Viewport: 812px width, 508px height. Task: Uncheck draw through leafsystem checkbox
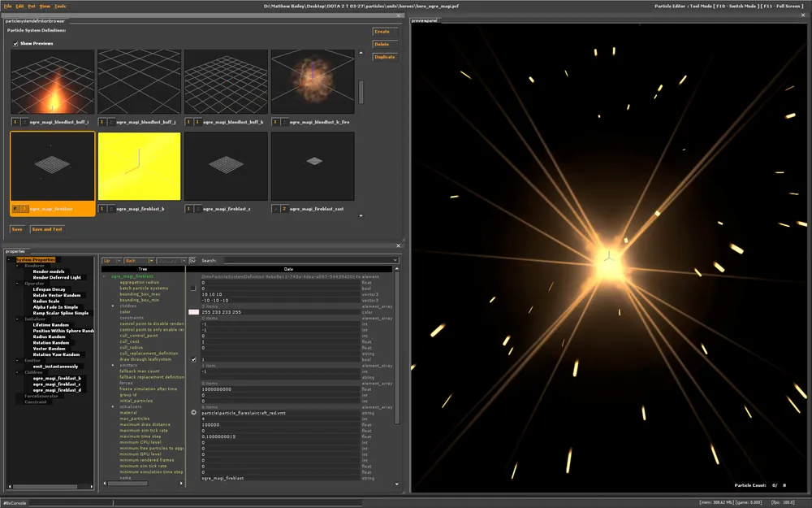pos(193,359)
